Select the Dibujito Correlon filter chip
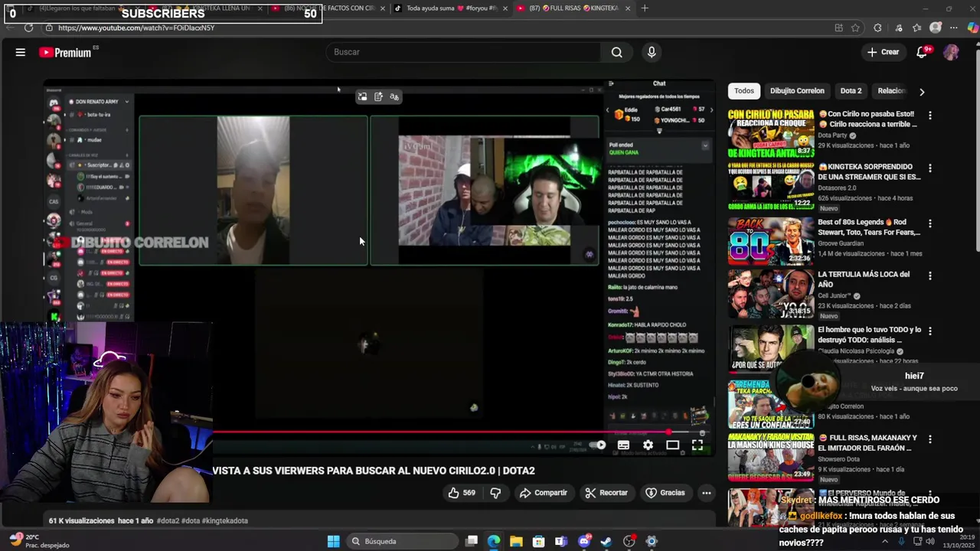This screenshot has width=980, height=551. pyautogui.click(x=797, y=91)
